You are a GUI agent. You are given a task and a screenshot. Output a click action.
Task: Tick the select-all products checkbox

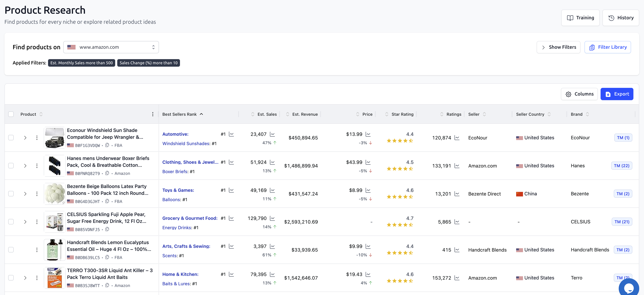pyautogui.click(x=11, y=114)
